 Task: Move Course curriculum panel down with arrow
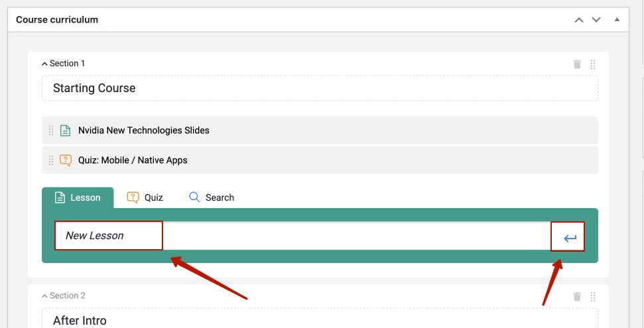(x=596, y=20)
